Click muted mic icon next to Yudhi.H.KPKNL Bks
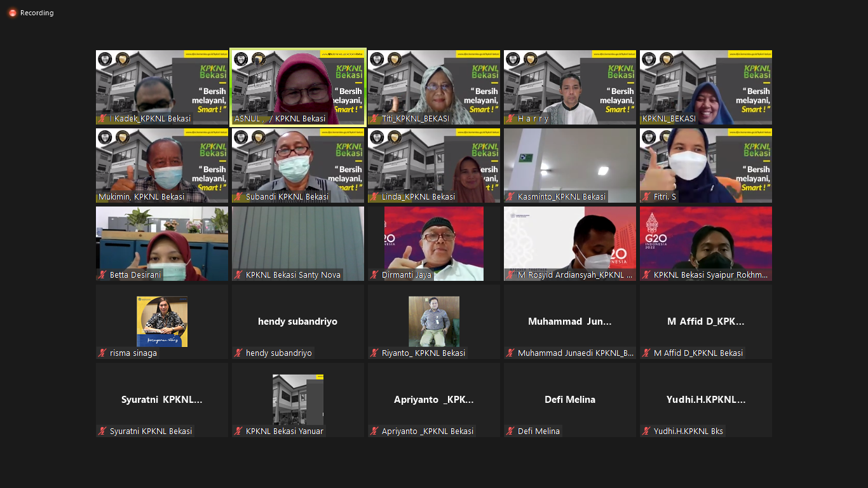 click(647, 431)
